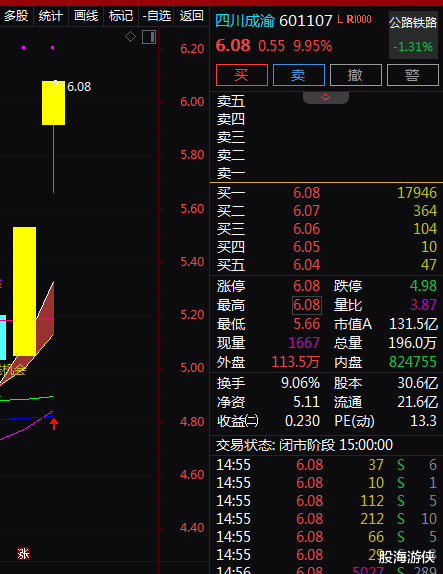The image size is (443, 574).
Task: Click the 量比 value 3.87
Action: point(423,305)
